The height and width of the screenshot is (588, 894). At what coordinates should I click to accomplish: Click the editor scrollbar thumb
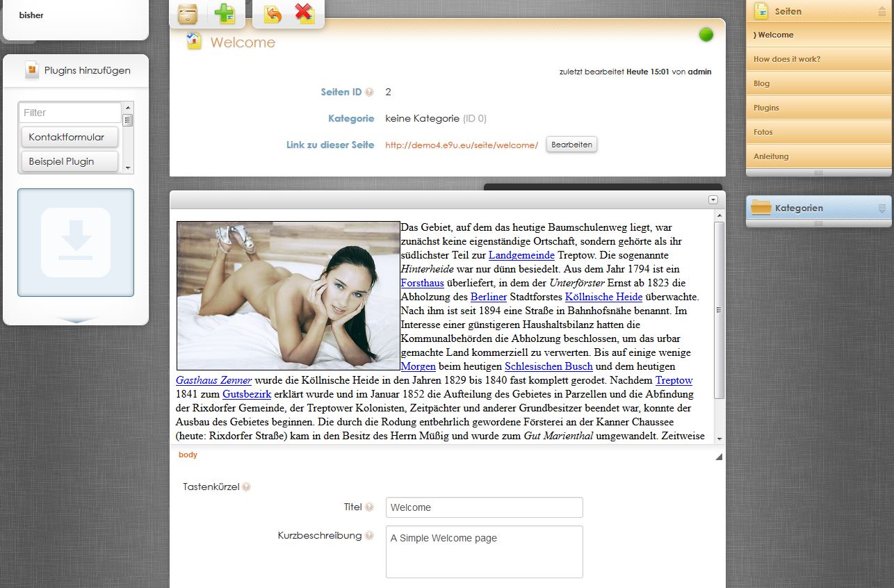click(720, 310)
